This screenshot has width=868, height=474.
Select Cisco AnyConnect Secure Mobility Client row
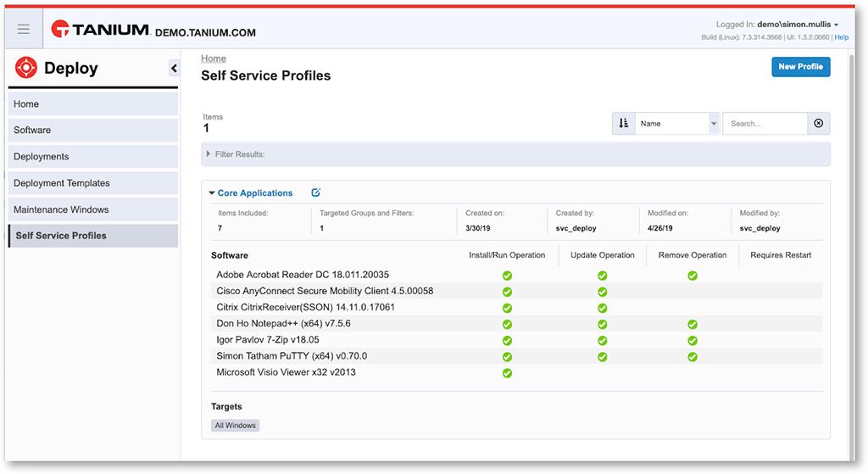[516, 291]
